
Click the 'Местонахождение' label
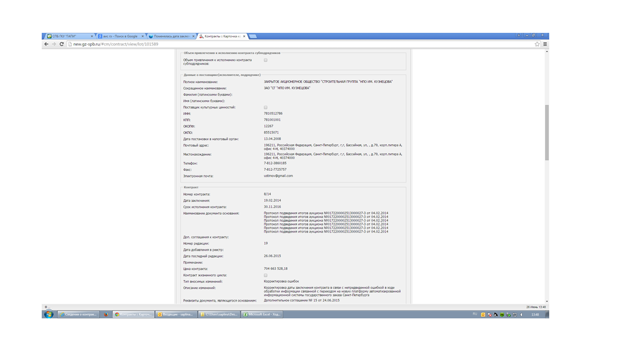click(x=197, y=155)
